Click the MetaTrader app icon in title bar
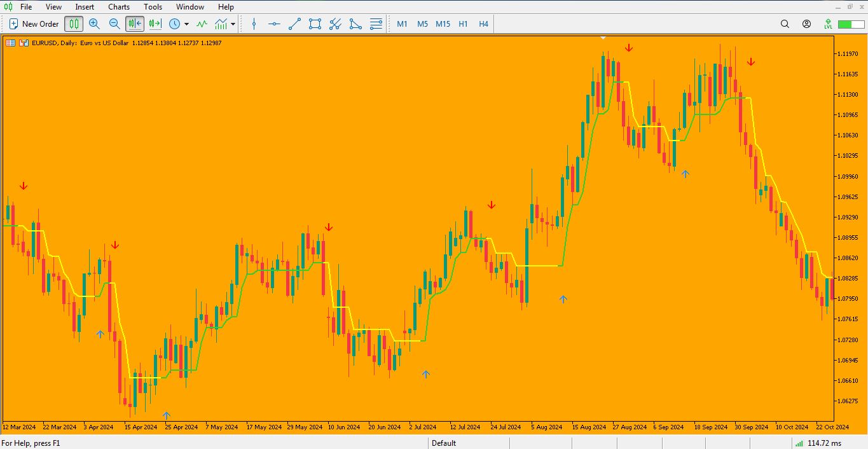This screenshot has height=449, width=868. pos(8,7)
